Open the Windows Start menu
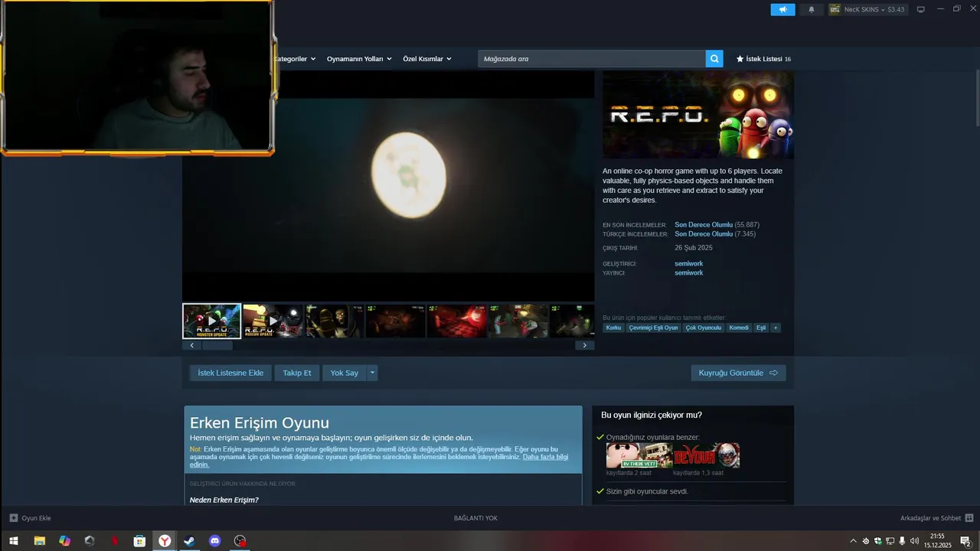 [13, 541]
